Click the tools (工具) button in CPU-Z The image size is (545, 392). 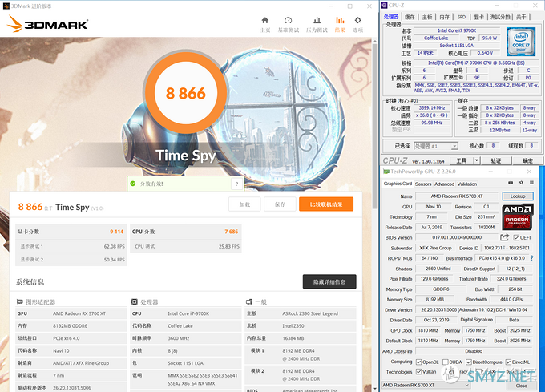[x=461, y=160]
